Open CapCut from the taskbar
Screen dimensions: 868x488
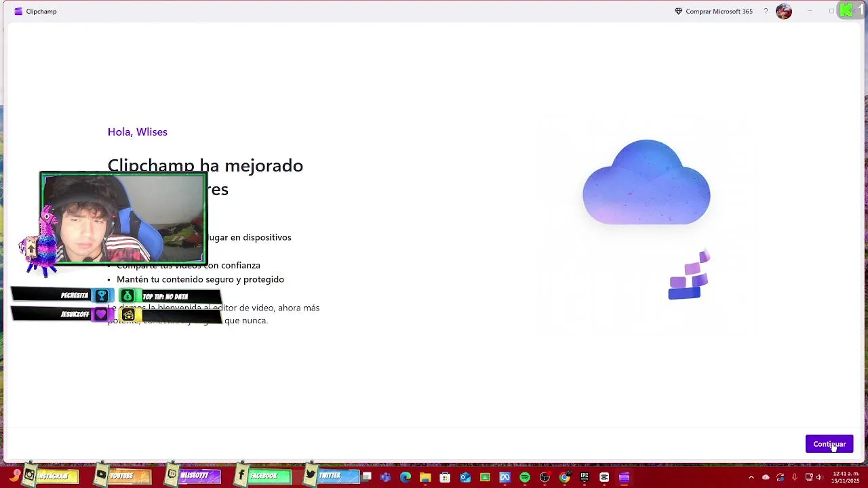click(x=604, y=477)
